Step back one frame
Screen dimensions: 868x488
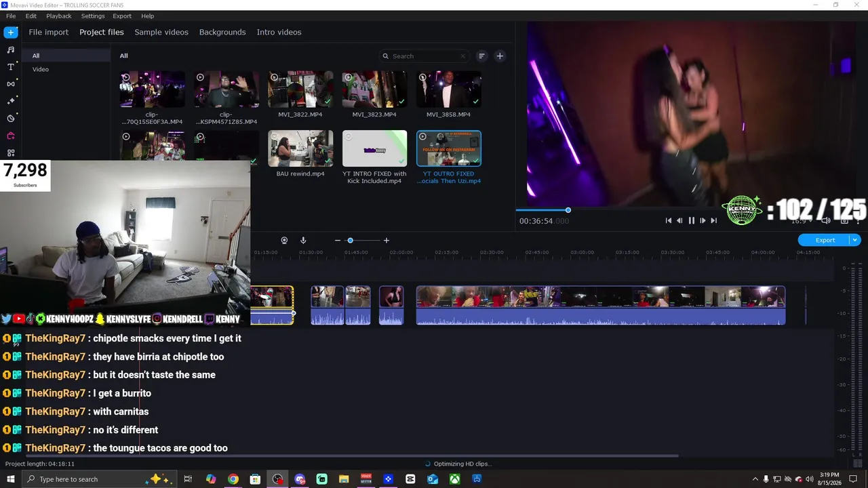[679, 220]
